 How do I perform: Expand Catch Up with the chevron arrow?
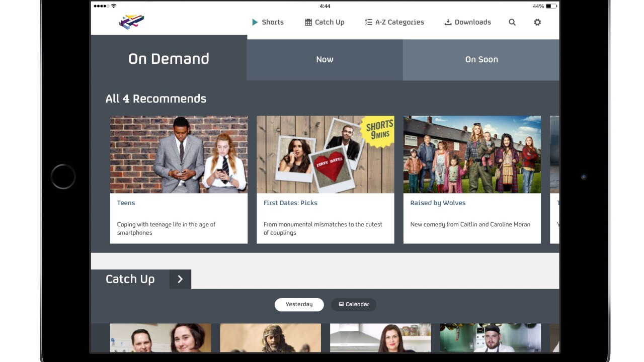point(180,279)
